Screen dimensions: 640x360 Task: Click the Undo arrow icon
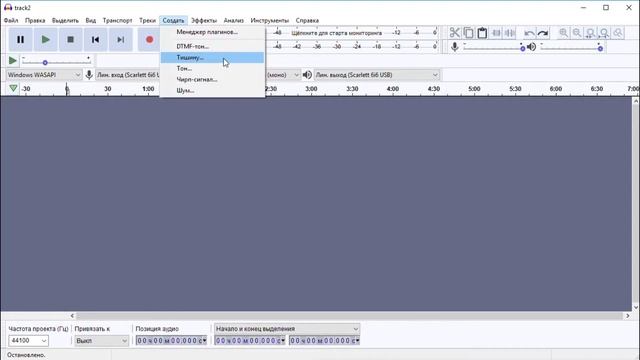529,33
